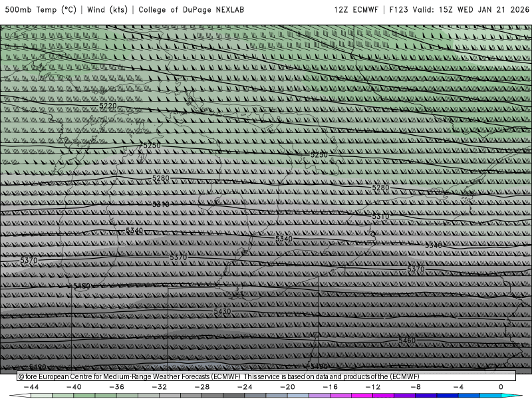This screenshot has height=399, width=532.
Task: Click the -40 colorbar tick label
Action: point(74,387)
